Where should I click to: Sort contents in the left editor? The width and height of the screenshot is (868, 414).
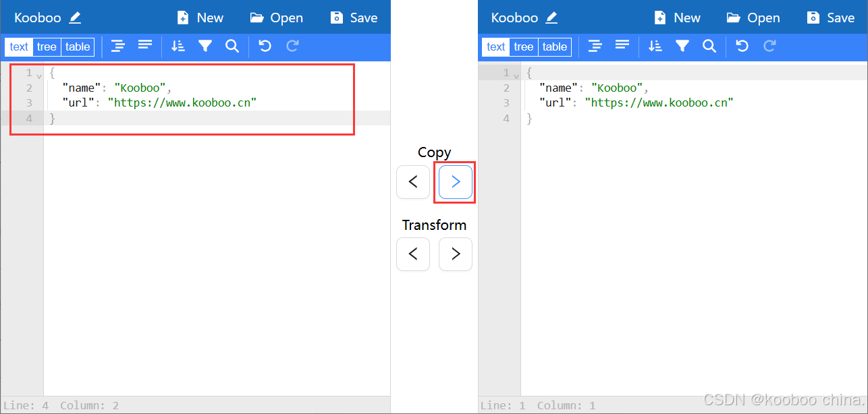click(178, 46)
